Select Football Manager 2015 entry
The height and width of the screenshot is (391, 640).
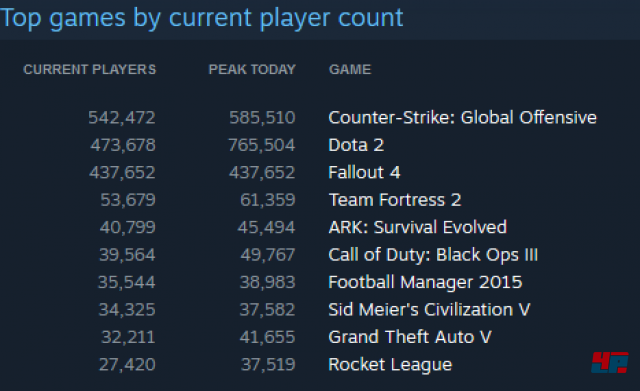[425, 282]
